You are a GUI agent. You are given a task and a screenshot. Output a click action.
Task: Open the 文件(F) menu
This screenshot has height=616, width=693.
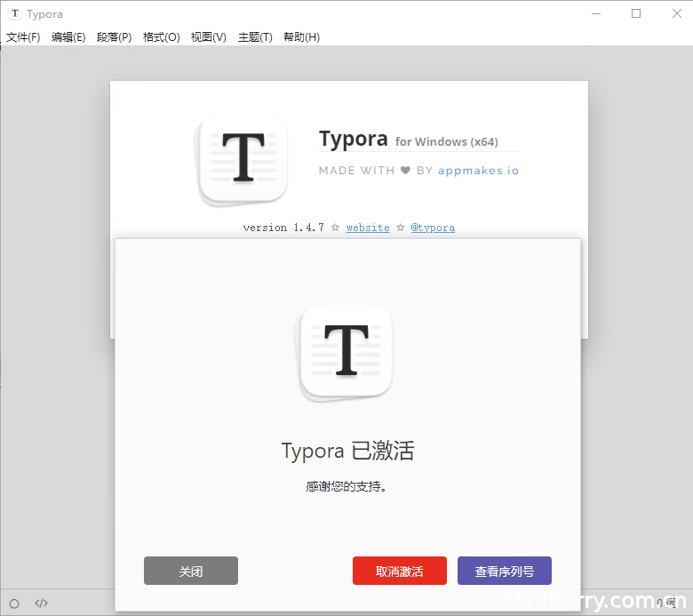tap(23, 37)
